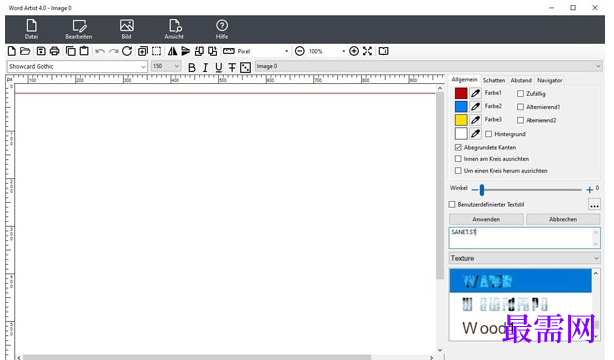
Task: Toggle the side panel view icon
Action: (383, 51)
